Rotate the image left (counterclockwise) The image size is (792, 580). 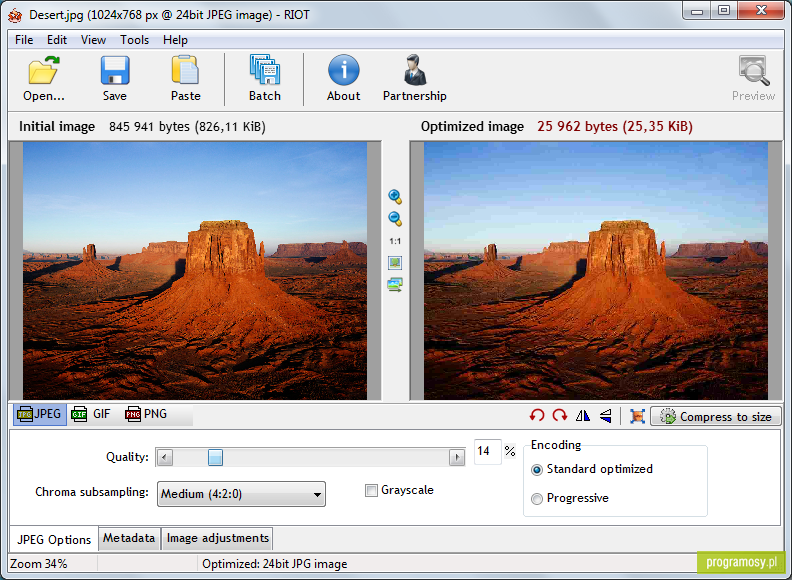coord(537,416)
